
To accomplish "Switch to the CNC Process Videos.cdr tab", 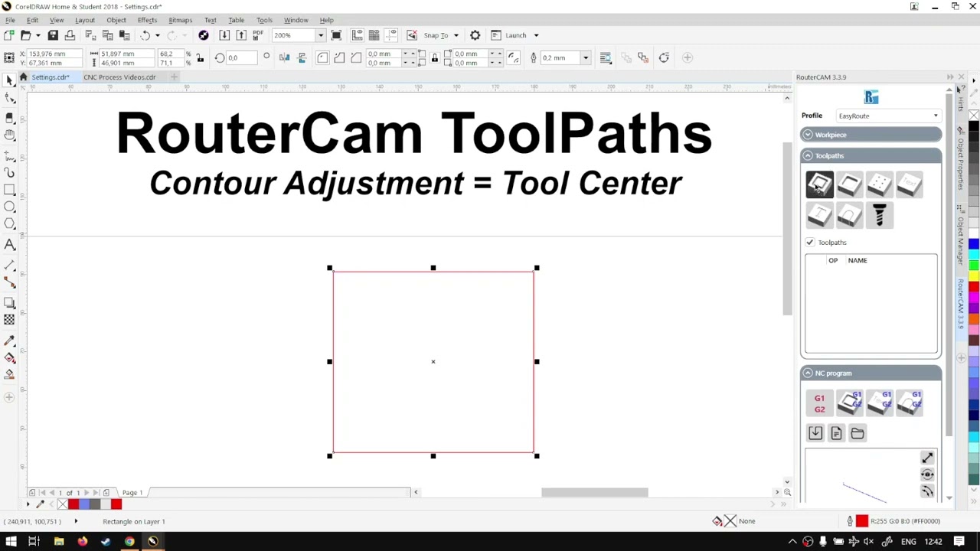I will [x=119, y=77].
